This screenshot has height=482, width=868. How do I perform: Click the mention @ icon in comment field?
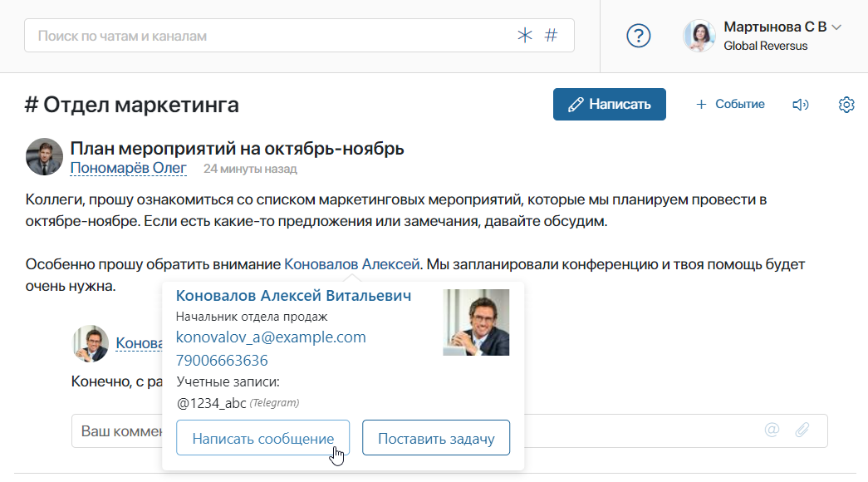(772, 430)
